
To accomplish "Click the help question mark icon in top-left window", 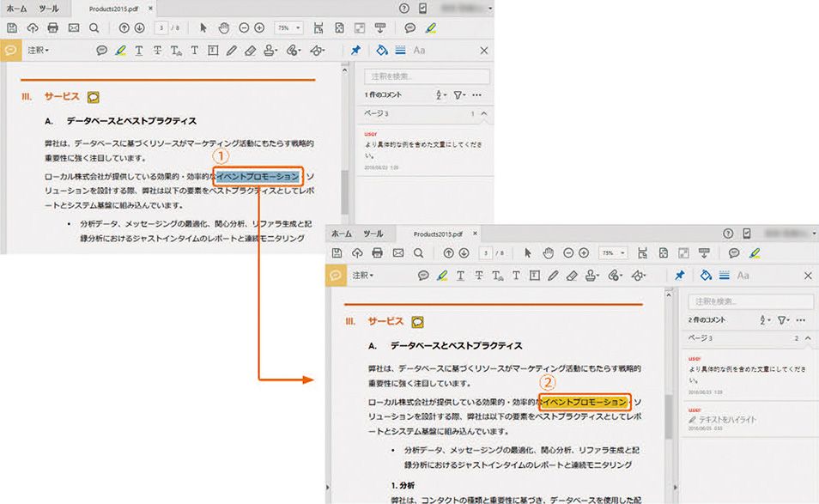I will pyautogui.click(x=403, y=9).
